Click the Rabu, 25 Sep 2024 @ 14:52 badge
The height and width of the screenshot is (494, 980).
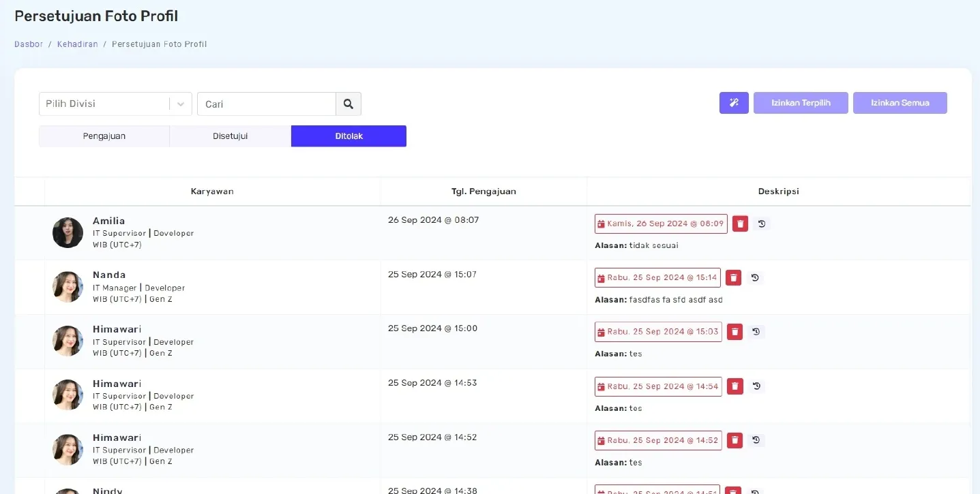click(658, 440)
